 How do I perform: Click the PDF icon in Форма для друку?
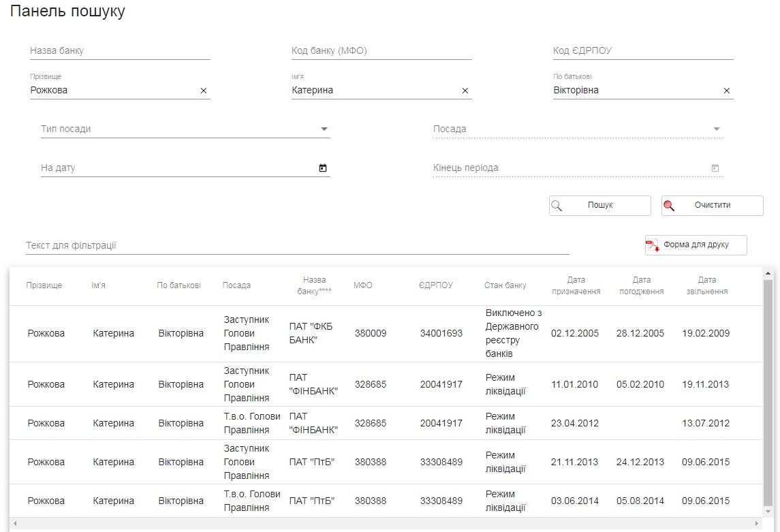[x=653, y=245]
